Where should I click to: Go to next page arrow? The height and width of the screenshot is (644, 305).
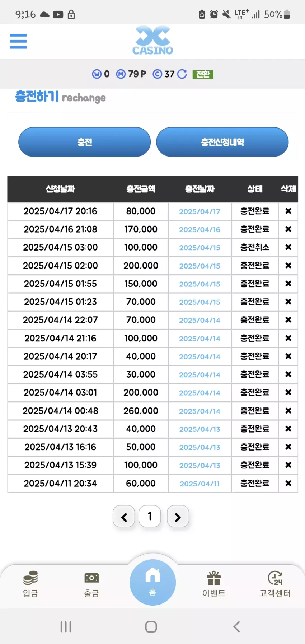[178, 517]
